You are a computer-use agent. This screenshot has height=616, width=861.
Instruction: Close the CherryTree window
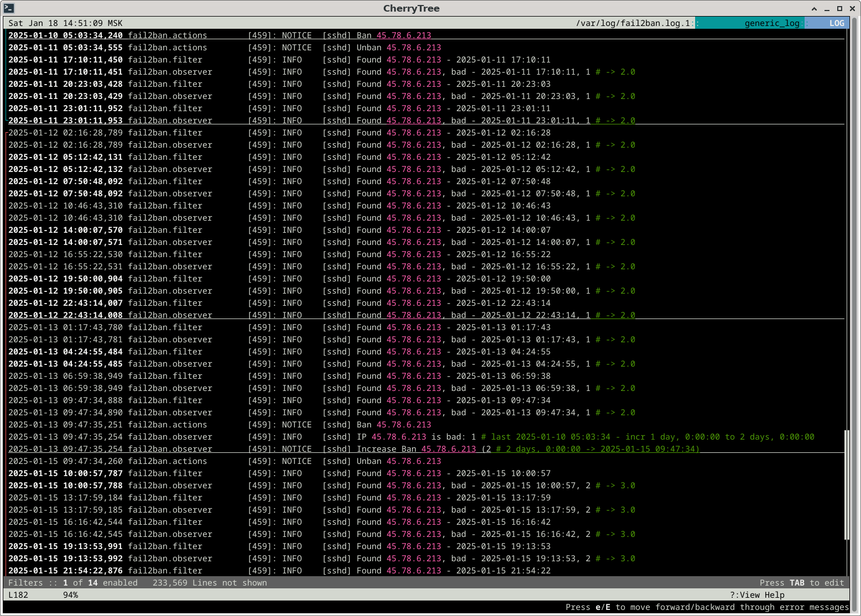[x=852, y=8]
